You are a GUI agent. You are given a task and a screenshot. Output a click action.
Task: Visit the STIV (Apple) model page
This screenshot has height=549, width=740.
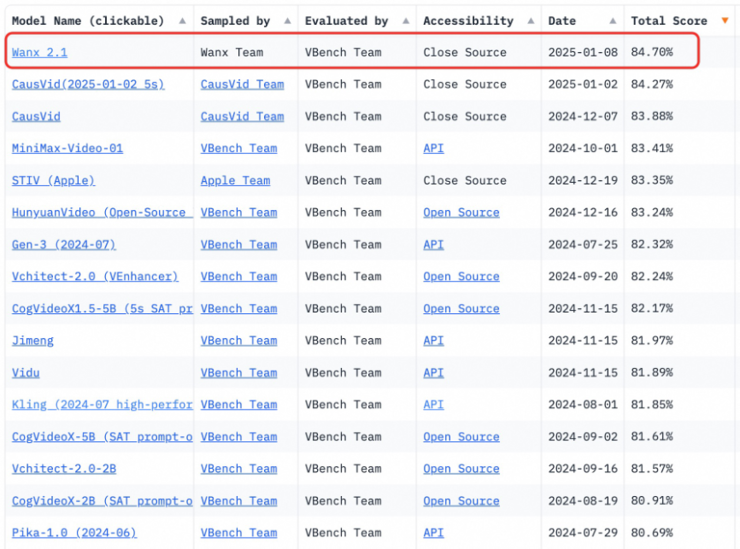[53, 180]
